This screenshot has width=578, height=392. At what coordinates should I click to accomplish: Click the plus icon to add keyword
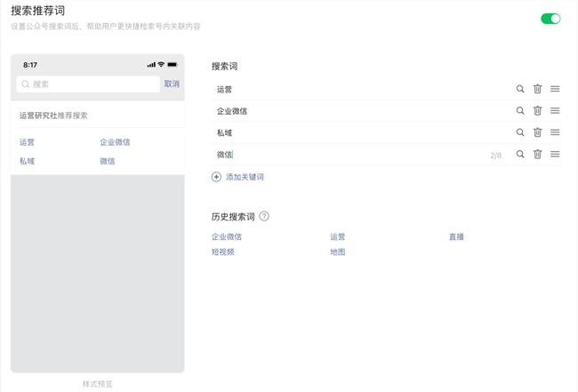click(216, 177)
